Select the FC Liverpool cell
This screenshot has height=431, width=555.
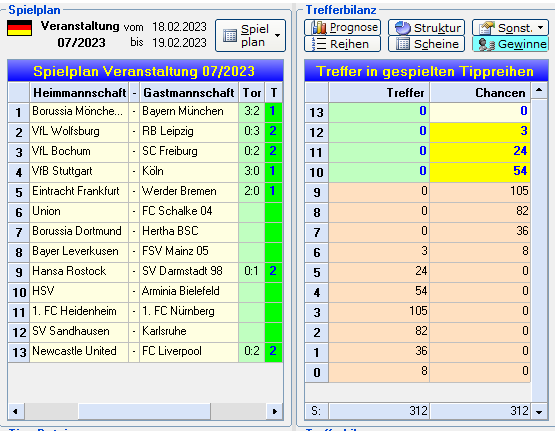tap(189, 352)
